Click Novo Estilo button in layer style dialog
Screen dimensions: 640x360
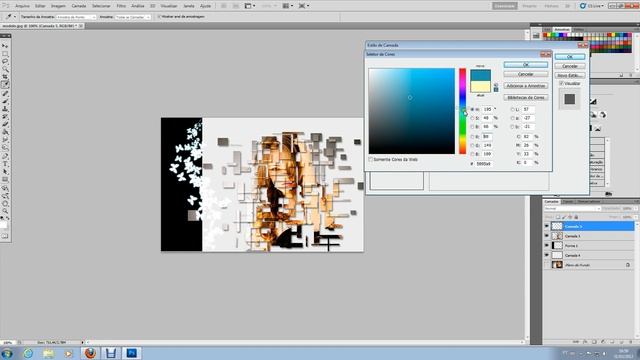click(x=570, y=76)
